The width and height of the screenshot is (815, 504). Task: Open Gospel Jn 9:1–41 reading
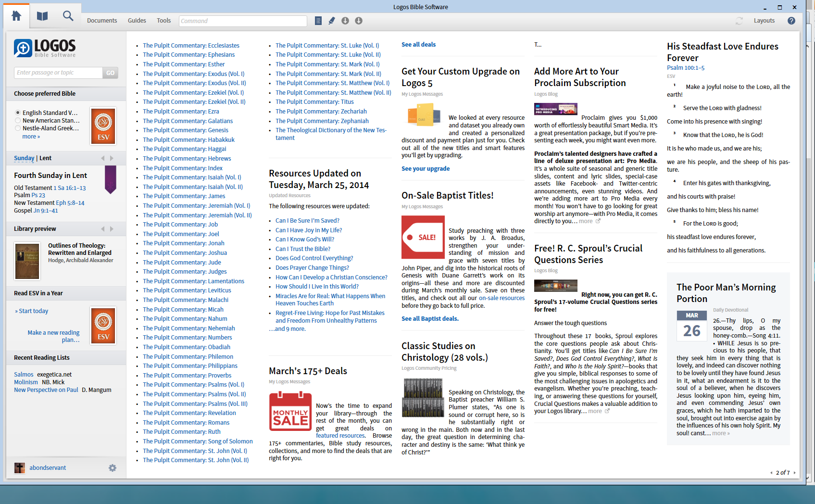tap(46, 211)
